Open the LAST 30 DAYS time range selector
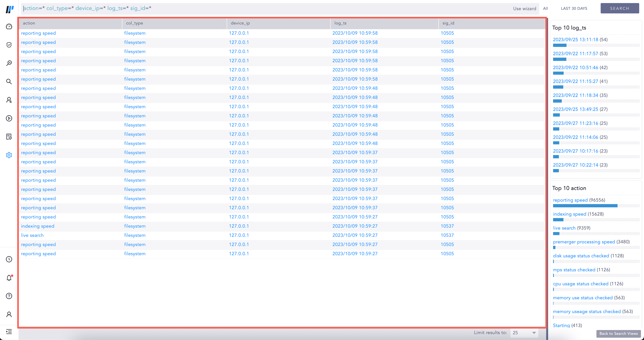 pyautogui.click(x=574, y=8)
